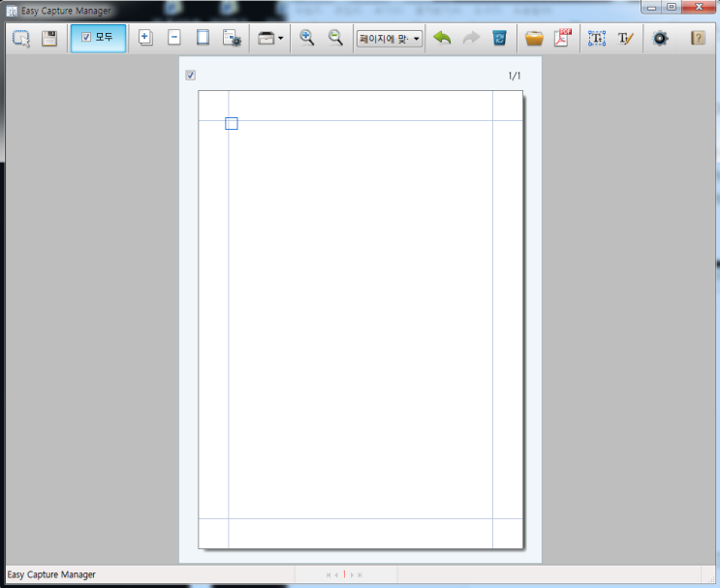Open the printer dropdown arrow
720x588 pixels.
click(281, 39)
